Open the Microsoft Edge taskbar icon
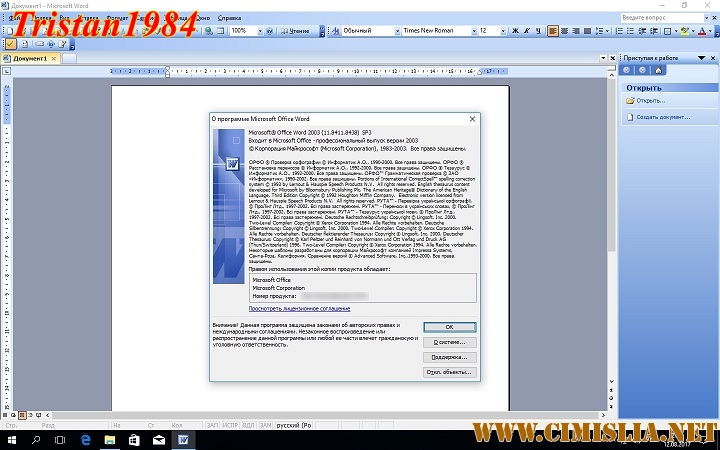 tap(86, 438)
